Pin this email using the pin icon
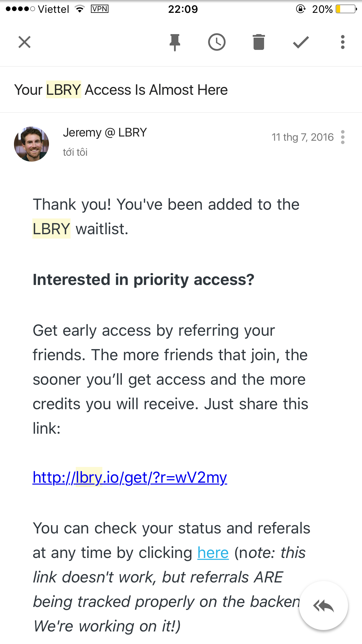Image resolution: width=362 pixels, height=644 pixels. [x=175, y=42]
